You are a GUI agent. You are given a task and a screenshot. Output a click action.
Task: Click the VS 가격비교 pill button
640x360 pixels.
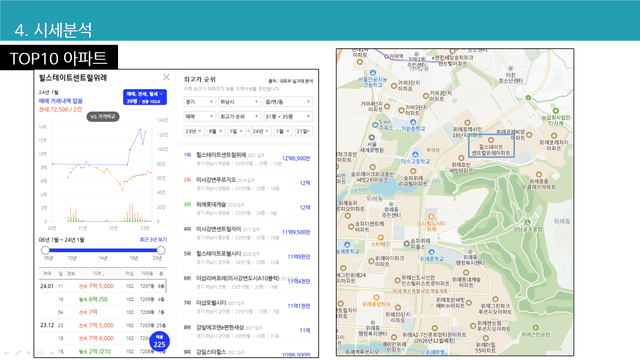click(103, 117)
